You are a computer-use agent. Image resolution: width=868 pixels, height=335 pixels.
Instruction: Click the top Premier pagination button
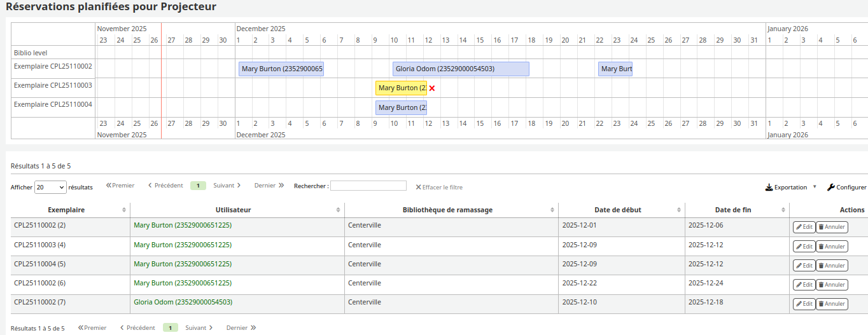pos(120,186)
